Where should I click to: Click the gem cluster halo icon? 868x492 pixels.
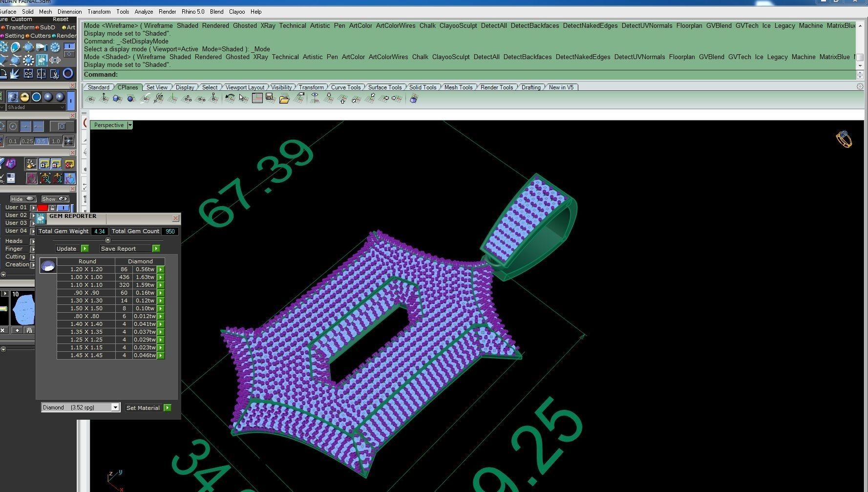pos(28,60)
